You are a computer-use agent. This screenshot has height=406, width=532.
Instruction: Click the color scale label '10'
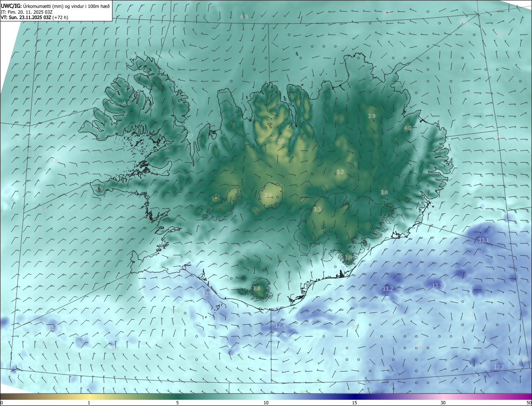266,403
